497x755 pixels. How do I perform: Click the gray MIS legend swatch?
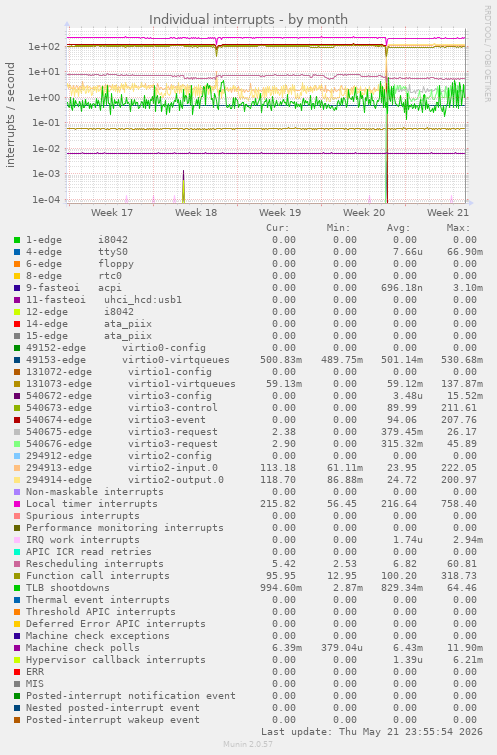pos(17,684)
